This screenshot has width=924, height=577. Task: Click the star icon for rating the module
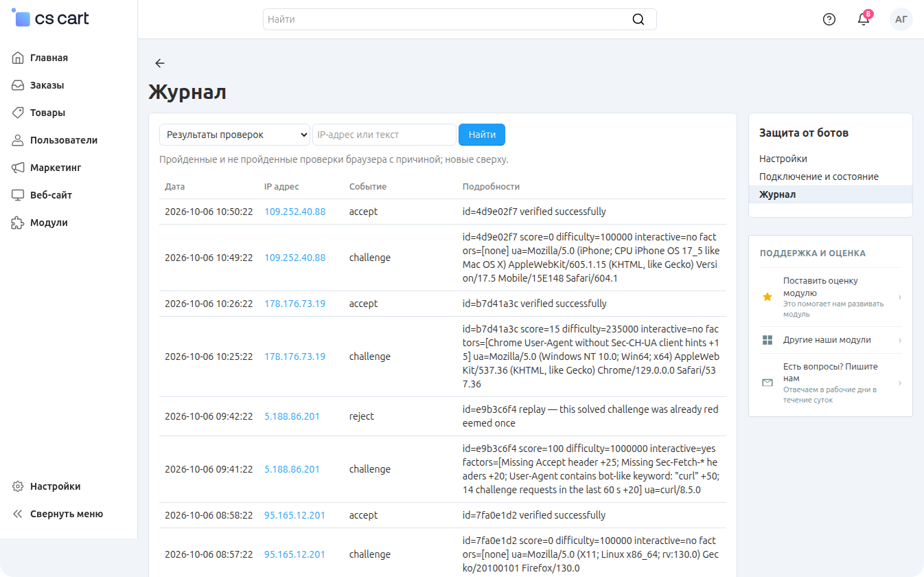coord(767,297)
